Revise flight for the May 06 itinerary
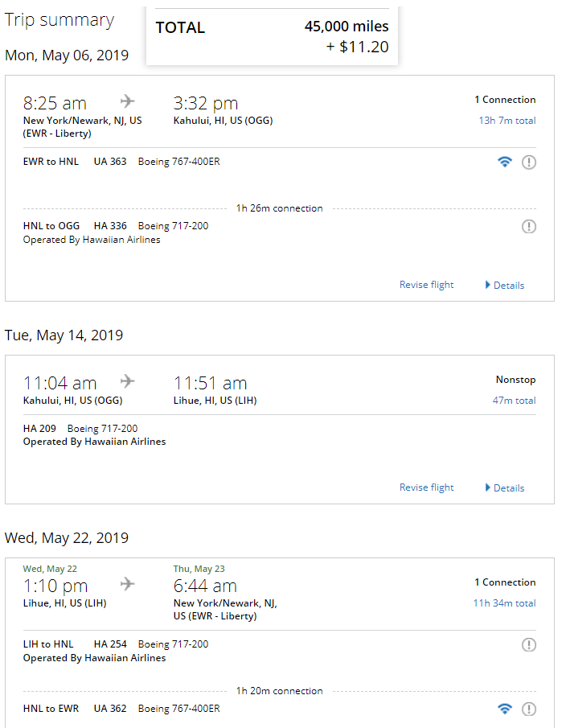 (426, 285)
